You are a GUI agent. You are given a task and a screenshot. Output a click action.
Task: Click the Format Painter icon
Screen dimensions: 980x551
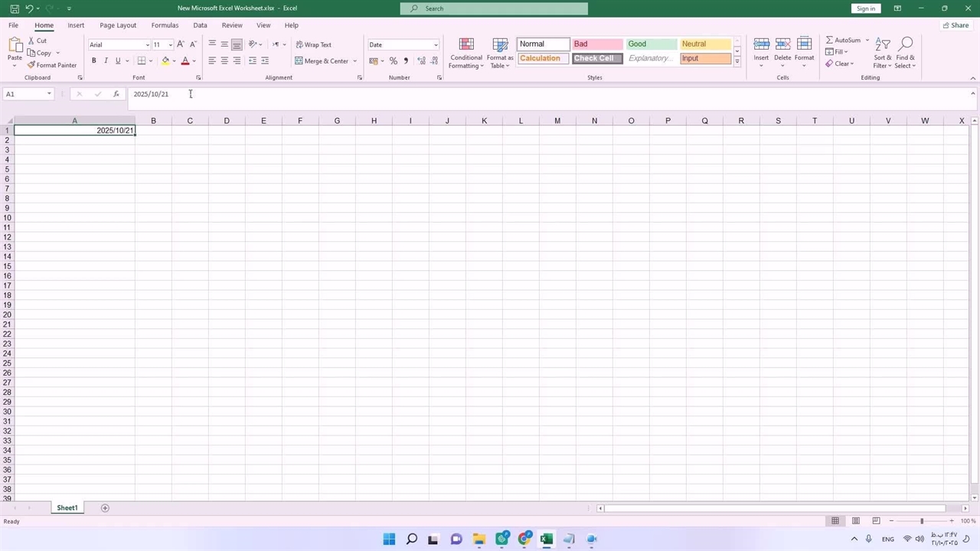31,65
